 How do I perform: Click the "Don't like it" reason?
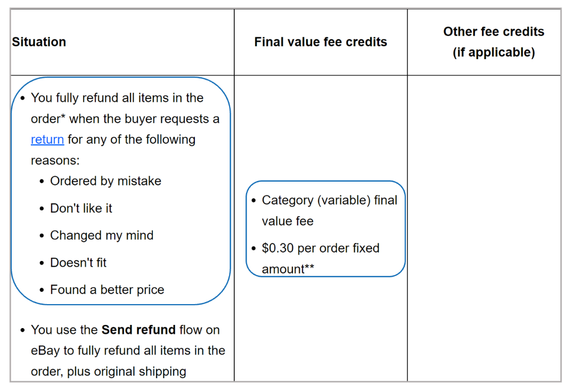pos(81,208)
